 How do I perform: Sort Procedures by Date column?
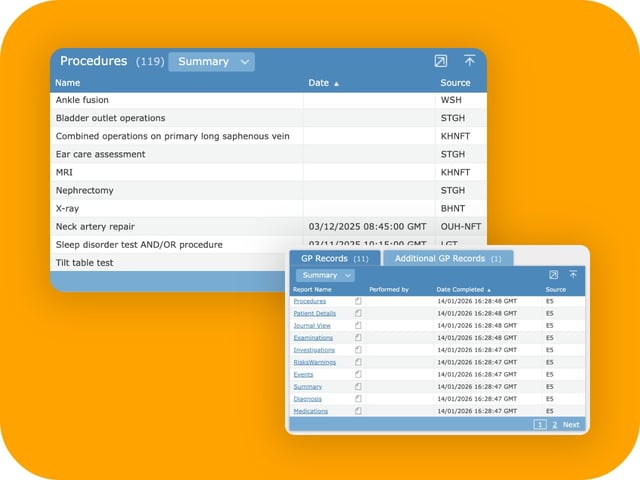pyautogui.click(x=323, y=83)
